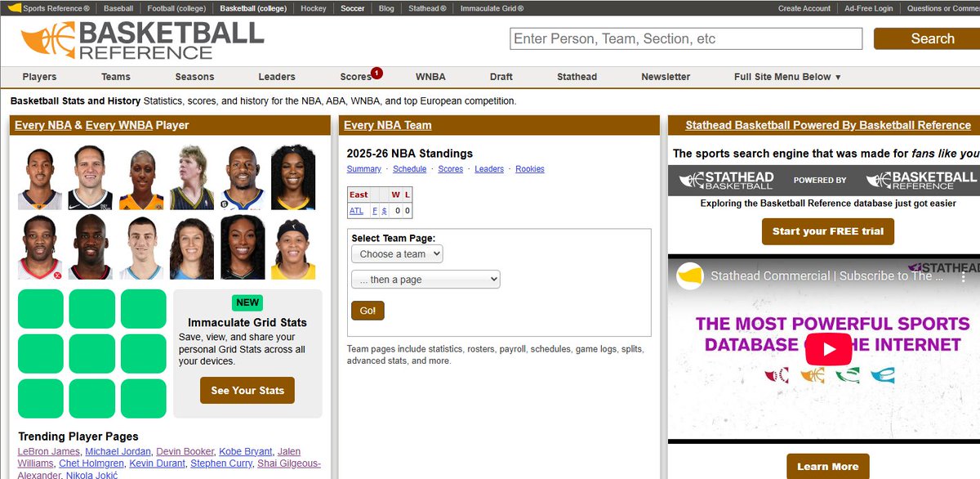Open the Draft menu
Screen dimensions: 980x479
[501, 77]
